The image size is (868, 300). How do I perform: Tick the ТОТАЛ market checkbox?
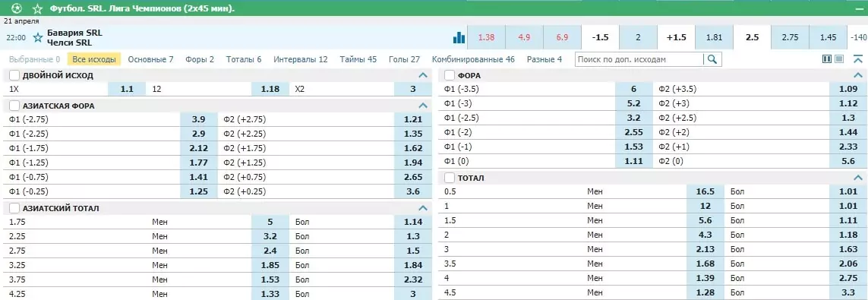[450, 178]
